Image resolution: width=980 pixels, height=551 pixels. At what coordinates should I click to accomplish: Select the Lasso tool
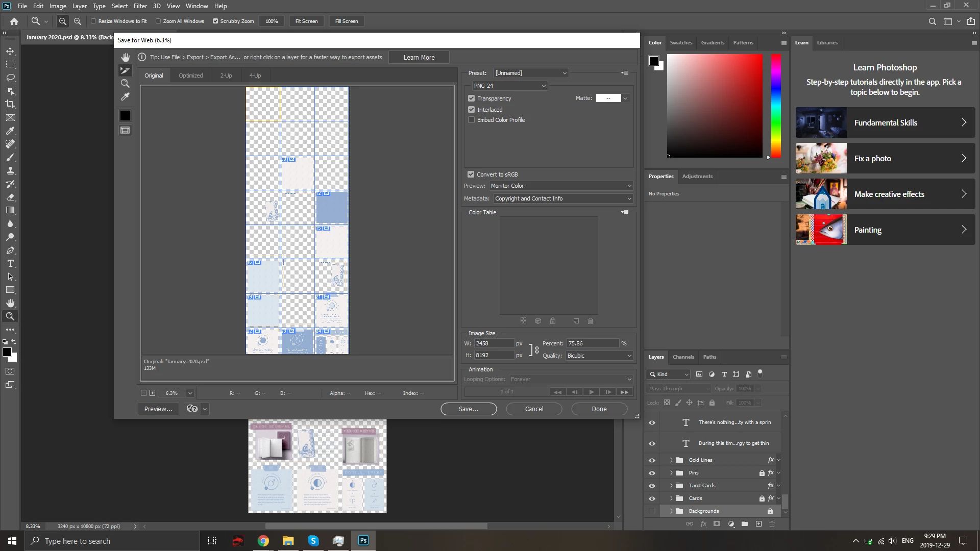[10, 78]
